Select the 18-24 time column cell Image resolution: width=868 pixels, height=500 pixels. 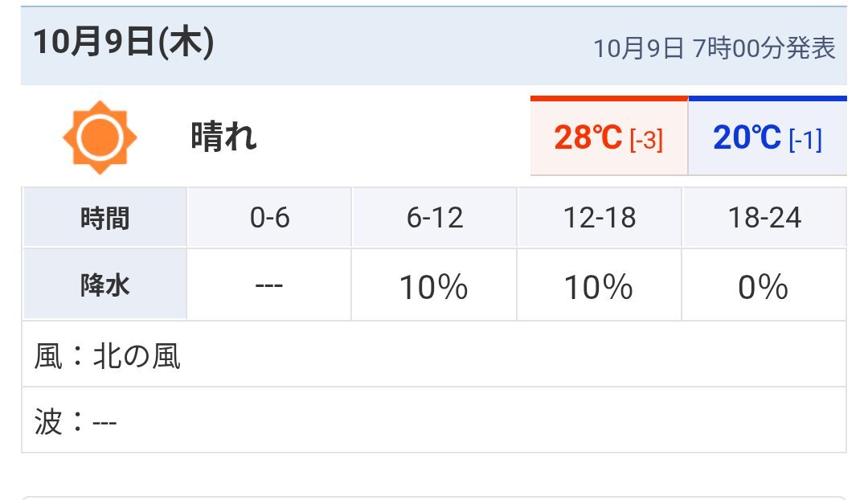[x=764, y=218]
